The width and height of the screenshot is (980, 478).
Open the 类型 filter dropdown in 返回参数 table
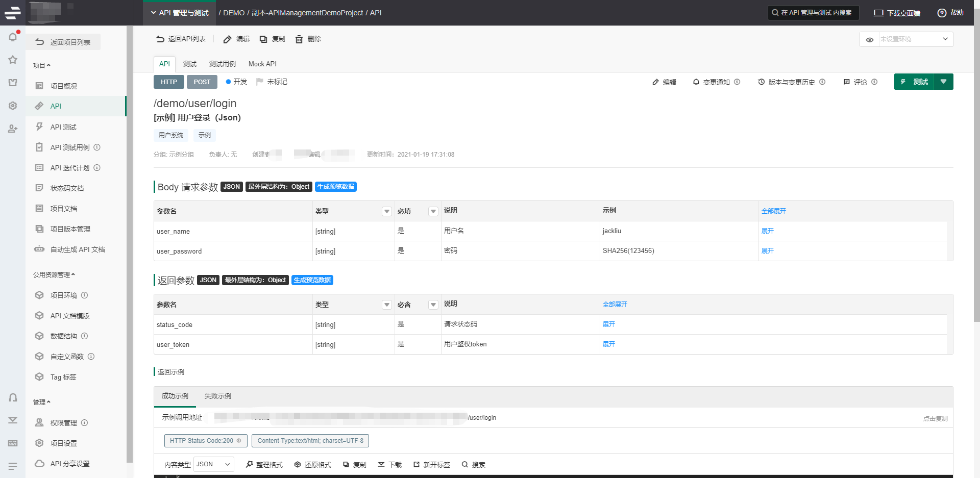tap(386, 305)
